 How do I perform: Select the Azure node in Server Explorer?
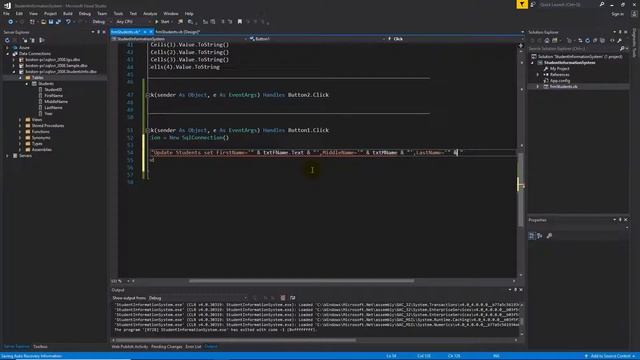[24, 48]
